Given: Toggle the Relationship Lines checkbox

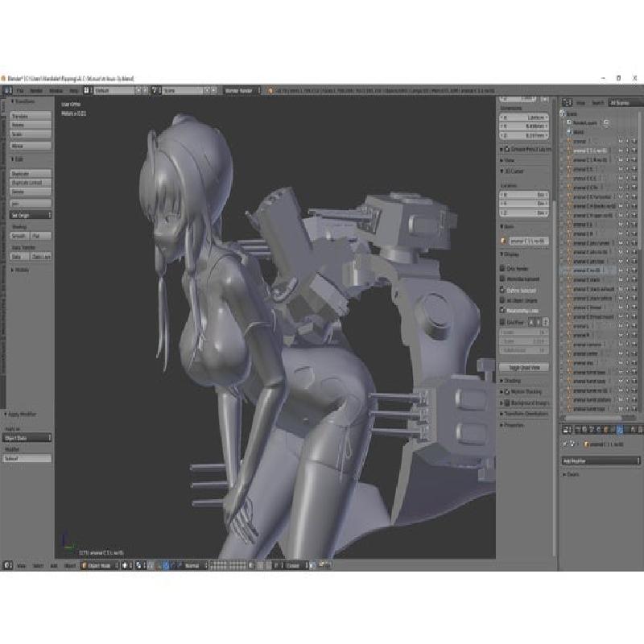Looking at the screenshot, I should (x=503, y=310).
